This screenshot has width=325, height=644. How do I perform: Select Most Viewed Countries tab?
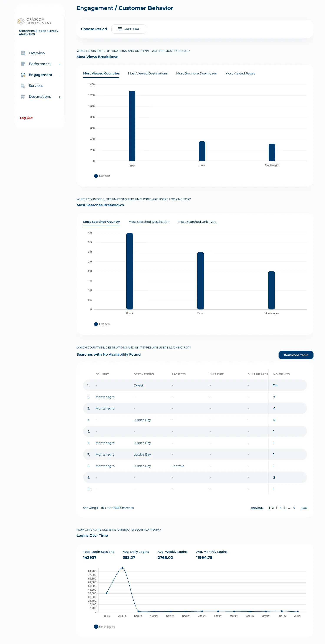(x=101, y=74)
